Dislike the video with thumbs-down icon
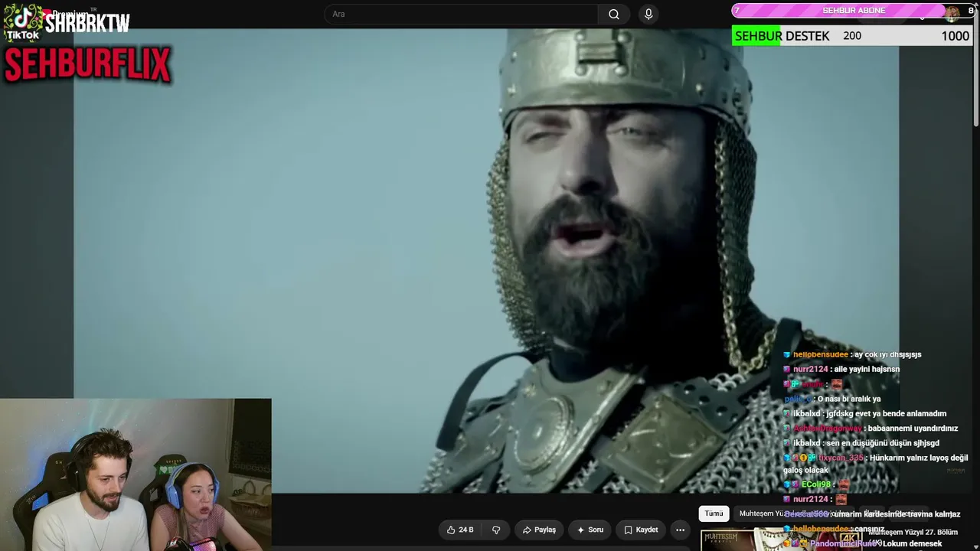The image size is (980, 551). [x=496, y=530]
